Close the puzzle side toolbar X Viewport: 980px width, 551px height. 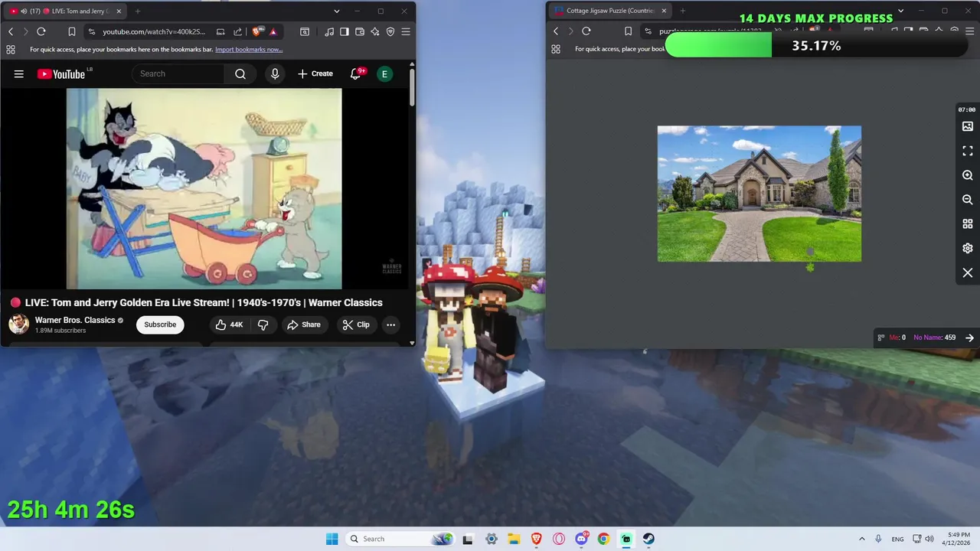click(x=968, y=273)
